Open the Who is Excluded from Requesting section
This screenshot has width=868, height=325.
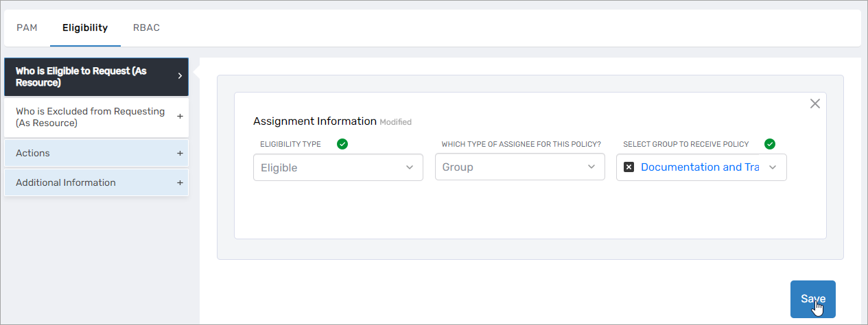pos(91,117)
